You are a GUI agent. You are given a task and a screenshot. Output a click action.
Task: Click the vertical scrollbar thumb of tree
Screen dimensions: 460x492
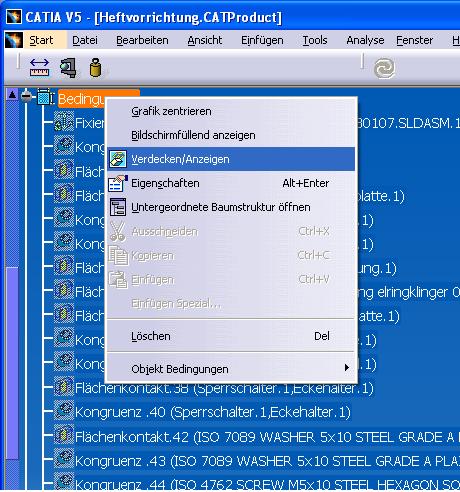12,363
